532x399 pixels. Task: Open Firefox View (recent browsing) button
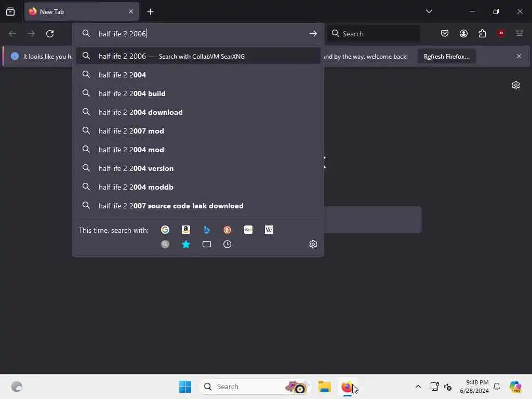[x=10, y=11]
